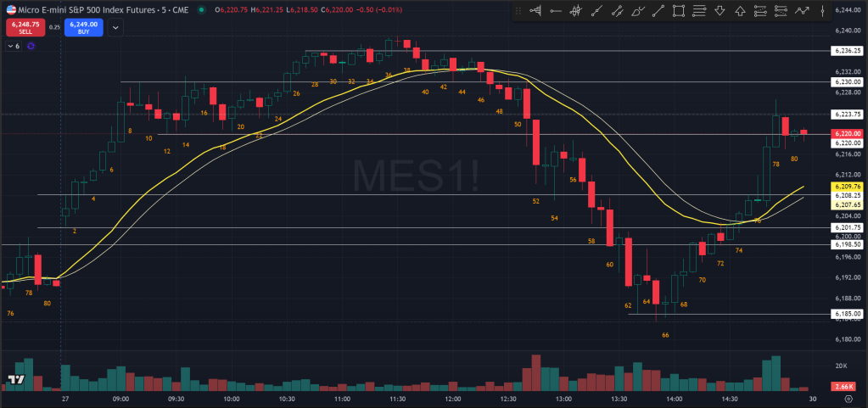868x408 pixels.
Task: Choose the arrow up marker tool
Action: tap(740, 11)
